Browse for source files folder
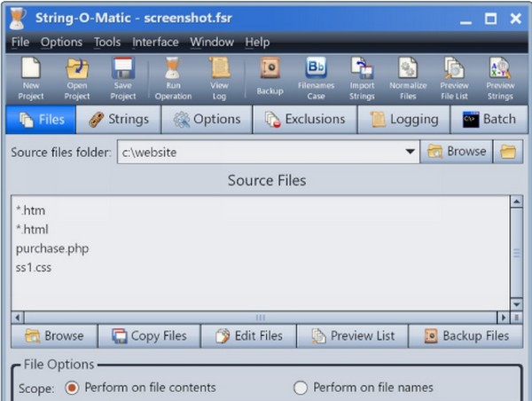This screenshot has width=532, height=401. coord(457,152)
